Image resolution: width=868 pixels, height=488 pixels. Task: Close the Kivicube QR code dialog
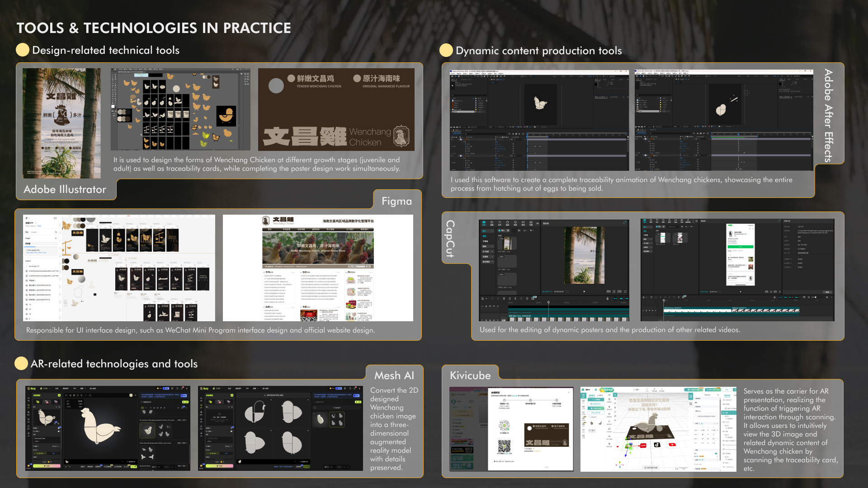pos(568,392)
